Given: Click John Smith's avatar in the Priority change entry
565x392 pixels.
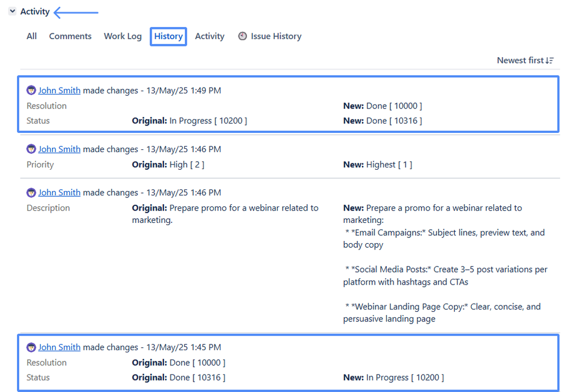Looking at the screenshot, I should [x=31, y=149].
